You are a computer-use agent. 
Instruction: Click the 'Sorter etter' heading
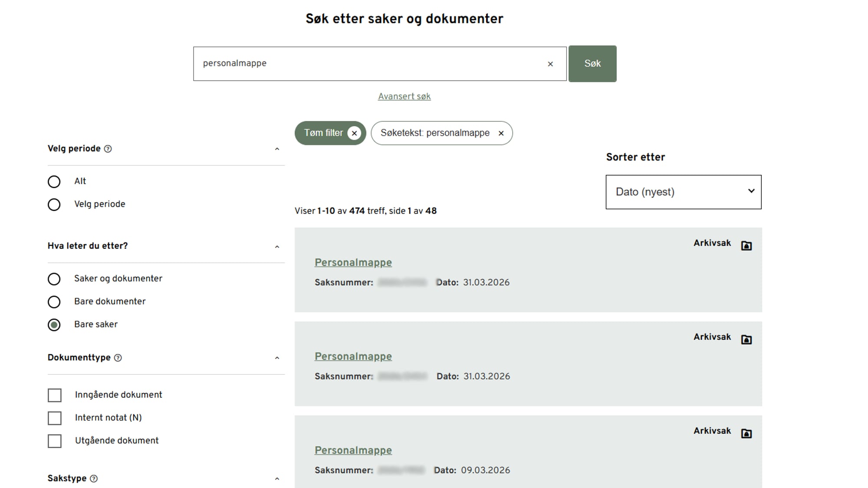(x=635, y=157)
